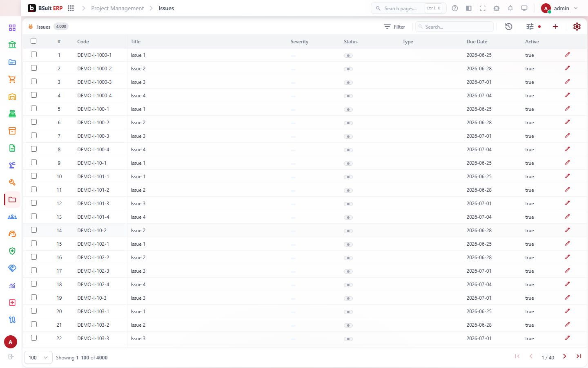Viewport: 588px width, 368px height.
Task: Select the checkbox for DEMO-I-100-1
Action: coord(34,108)
